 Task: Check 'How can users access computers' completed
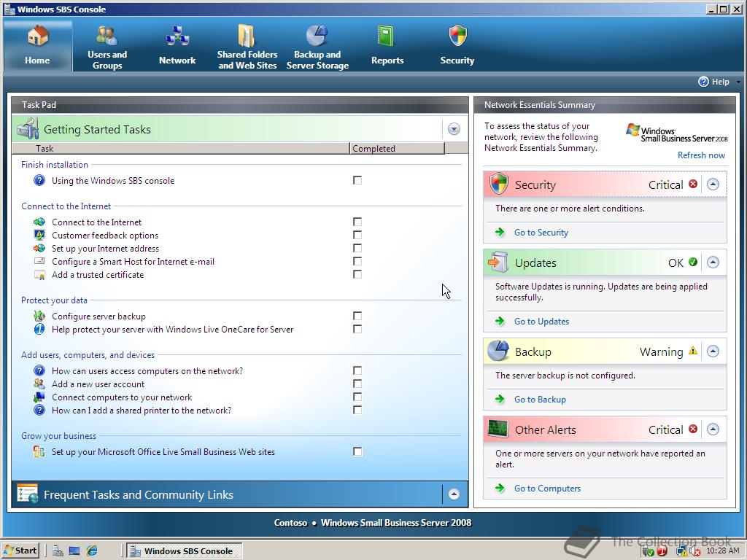[x=357, y=370]
